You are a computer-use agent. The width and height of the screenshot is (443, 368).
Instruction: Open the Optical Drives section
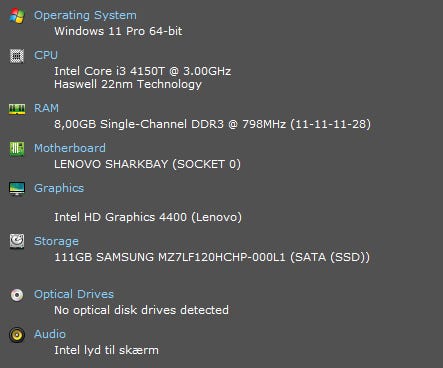tap(74, 294)
